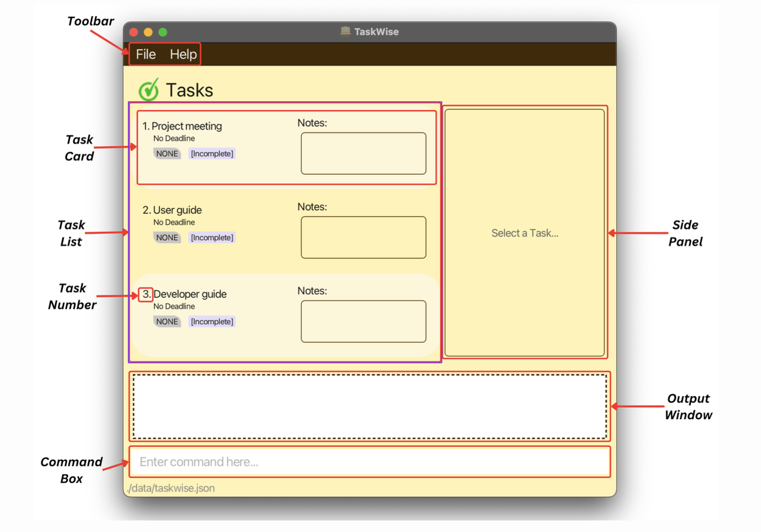
Task: Click the Notes box of Project meeting
Action: click(x=363, y=153)
